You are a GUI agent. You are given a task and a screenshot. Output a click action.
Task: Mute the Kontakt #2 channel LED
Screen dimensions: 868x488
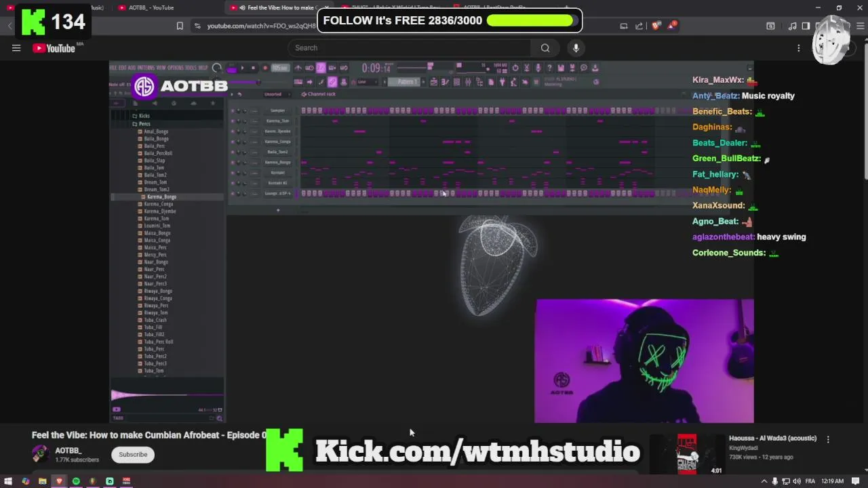pyautogui.click(x=233, y=183)
